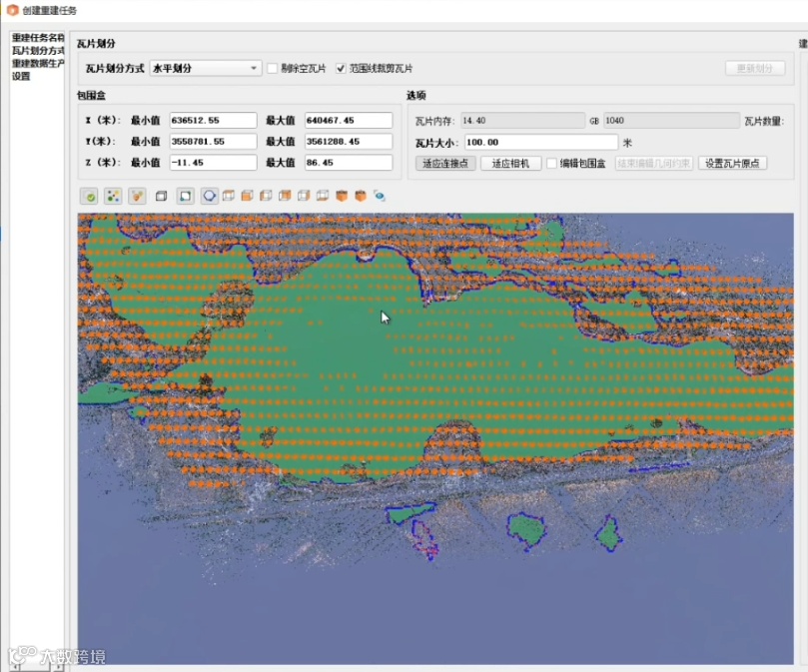Screen dimensions: 808x672
Task: Uncheck the 范围线裁剪瓦片 checkbox
Action: coord(342,69)
